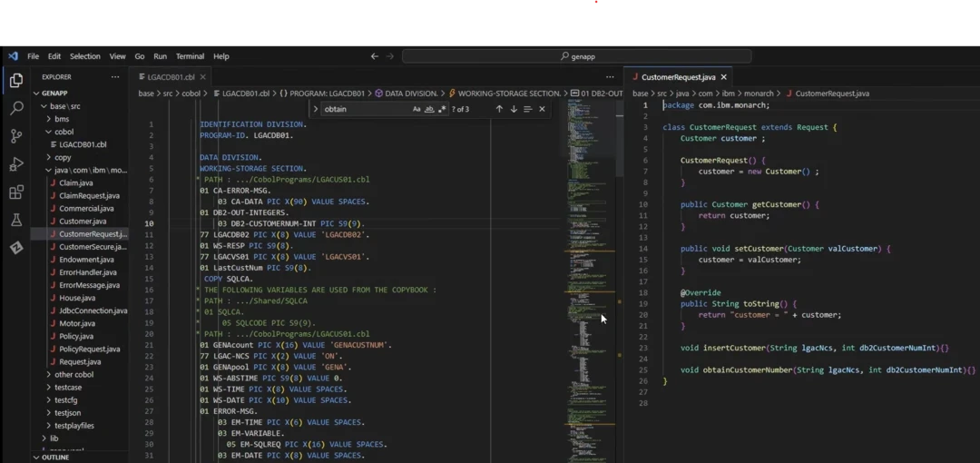Expand the bms folder
Viewport: 980px width, 463px height.
point(62,119)
